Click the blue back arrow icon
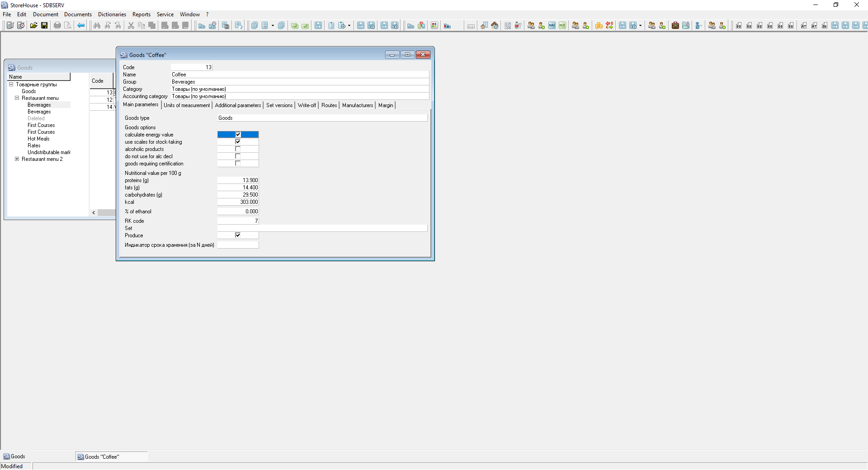Screen dimensions: 868x470 click(x=81, y=26)
